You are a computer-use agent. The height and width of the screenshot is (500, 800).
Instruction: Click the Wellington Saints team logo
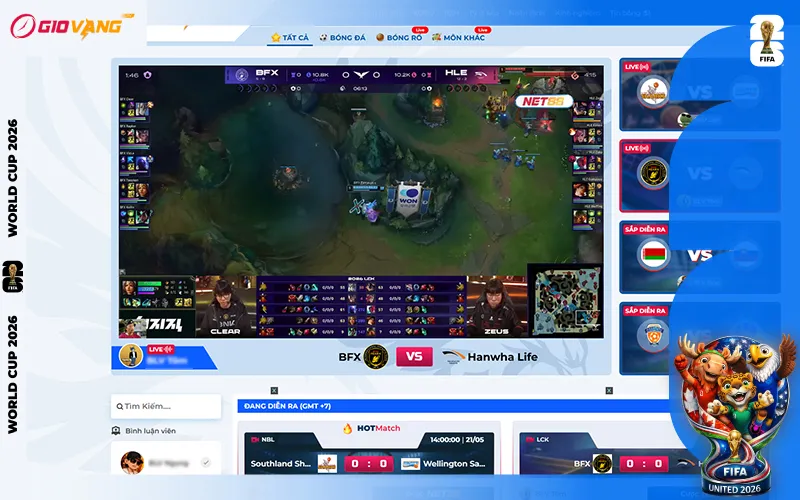click(x=410, y=464)
